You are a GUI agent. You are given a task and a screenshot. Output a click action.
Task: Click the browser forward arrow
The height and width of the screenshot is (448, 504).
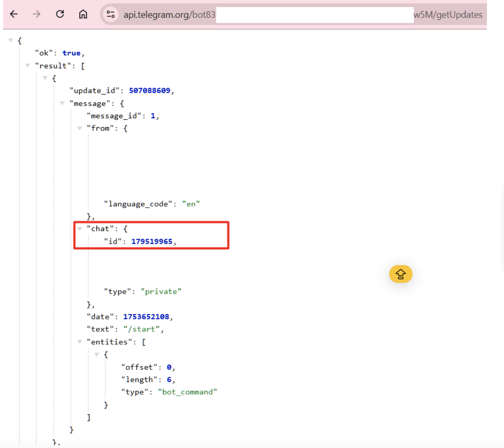click(37, 14)
